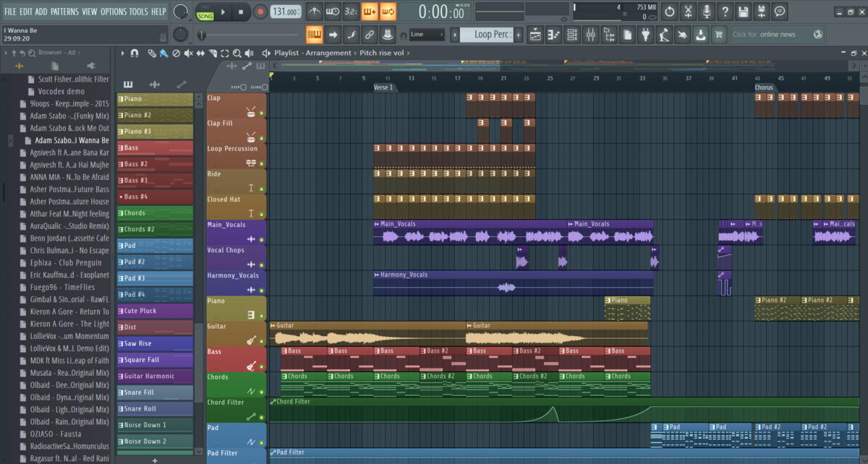Mute the Main_Vocals track
The height and width of the screenshot is (464, 868).
click(x=263, y=240)
